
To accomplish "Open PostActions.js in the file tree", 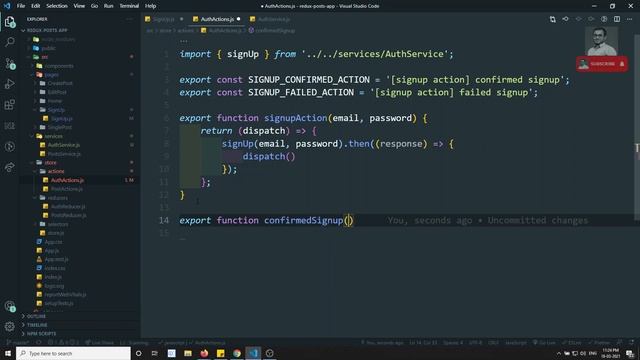I will pos(66,189).
